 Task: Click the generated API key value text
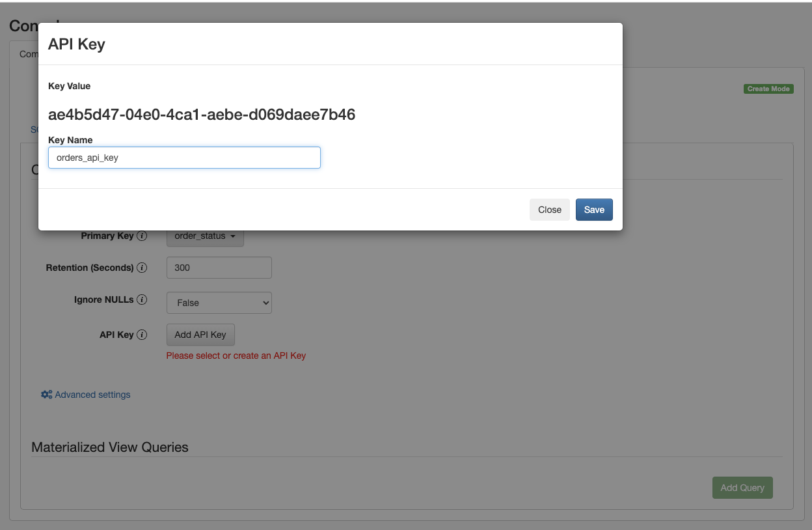pos(202,115)
